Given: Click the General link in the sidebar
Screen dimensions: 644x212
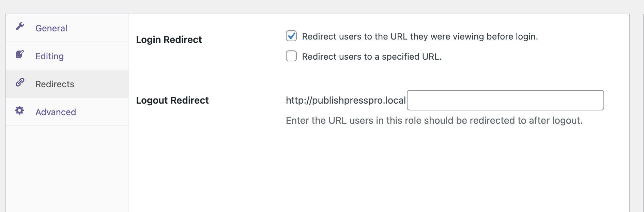Looking at the screenshot, I should (x=51, y=28).
